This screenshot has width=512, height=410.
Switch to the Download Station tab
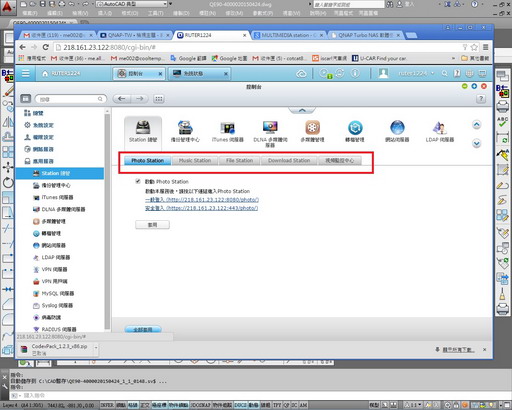point(289,161)
